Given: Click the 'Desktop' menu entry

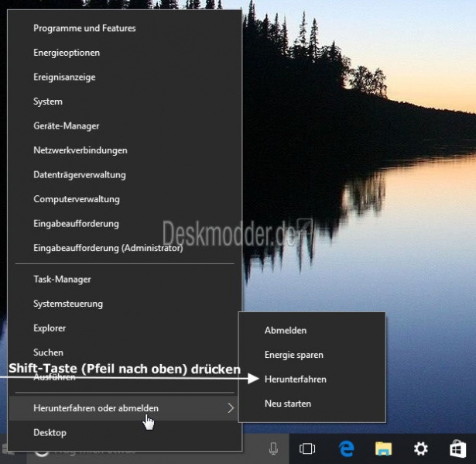Looking at the screenshot, I should pos(50,432).
